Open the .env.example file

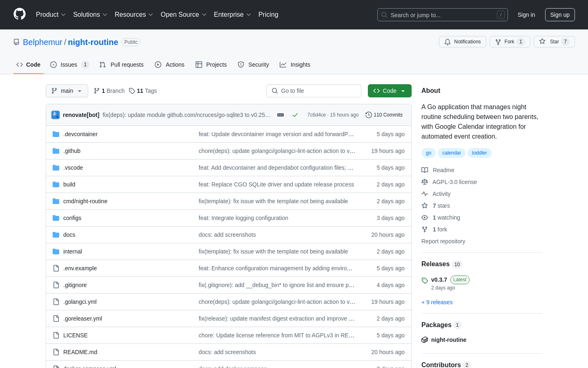coord(80,268)
